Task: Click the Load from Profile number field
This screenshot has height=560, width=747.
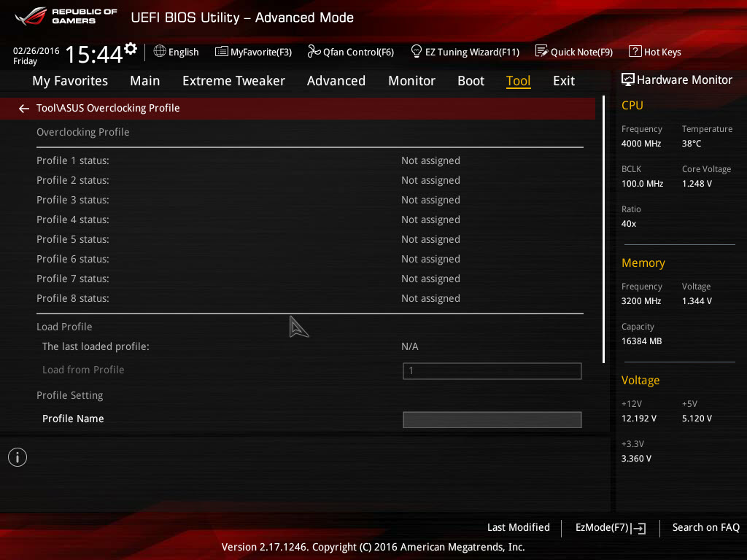Action: [492, 371]
